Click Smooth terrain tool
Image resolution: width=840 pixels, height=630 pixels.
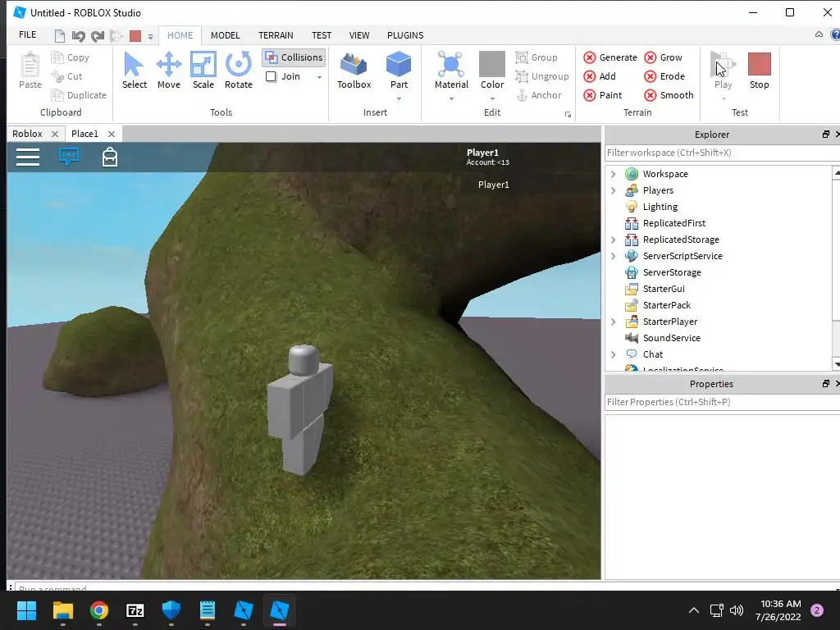point(669,95)
